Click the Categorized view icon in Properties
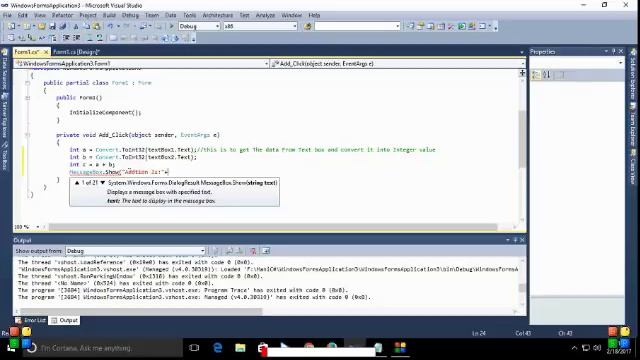Viewport: 640px width, 360px height. 536,75
